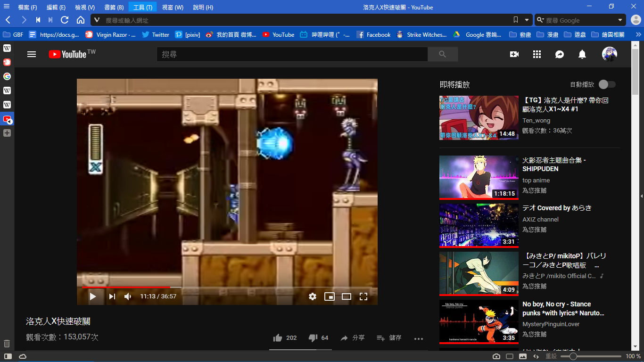Image resolution: width=644 pixels, height=362 pixels.
Task: Open YouTube notifications bell
Action: pos(582,54)
